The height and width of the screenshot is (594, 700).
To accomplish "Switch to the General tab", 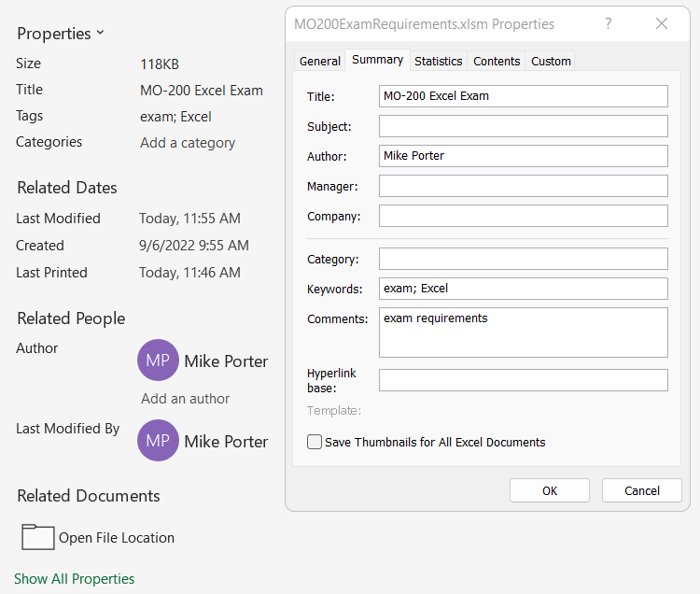I will click(319, 62).
